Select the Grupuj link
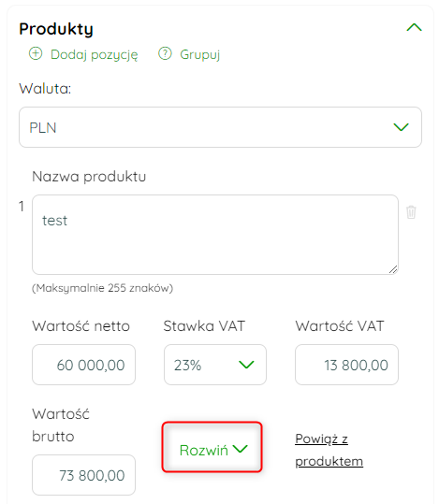Viewport: 439px width, 504px height. point(200,54)
